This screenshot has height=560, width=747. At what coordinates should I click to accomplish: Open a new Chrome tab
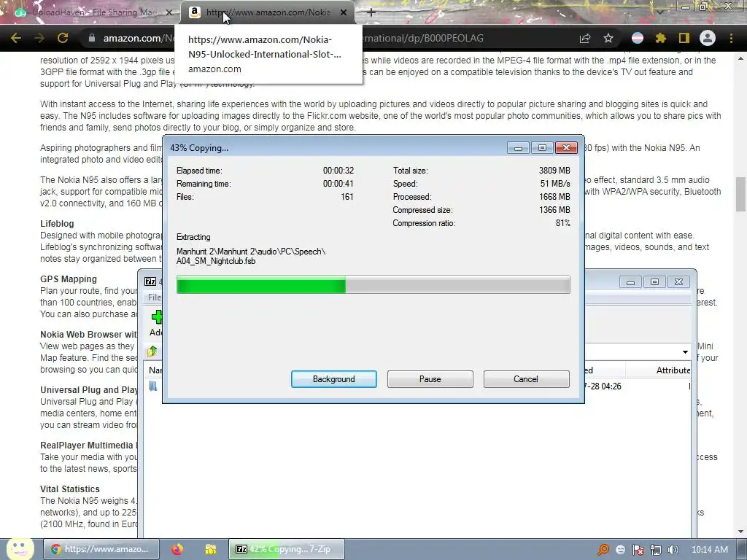click(371, 12)
